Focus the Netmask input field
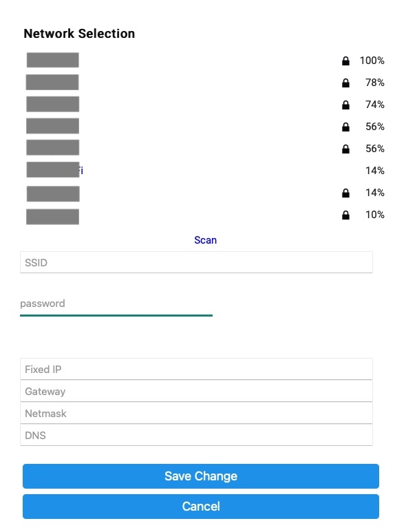This screenshot has height=532, width=406. 196,413
